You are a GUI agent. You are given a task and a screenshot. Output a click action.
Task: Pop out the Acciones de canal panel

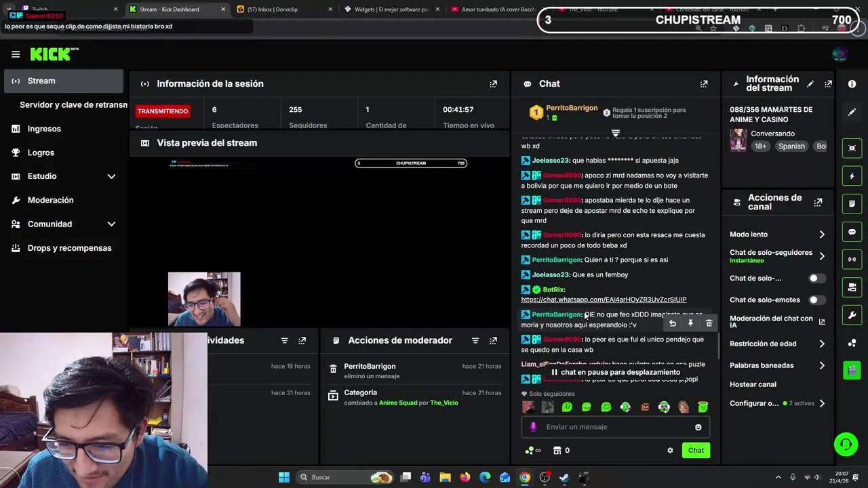point(818,202)
